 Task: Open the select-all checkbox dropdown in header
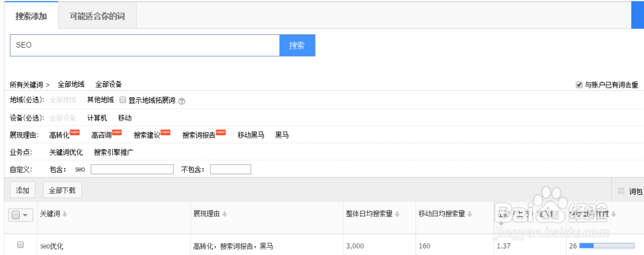21,215
